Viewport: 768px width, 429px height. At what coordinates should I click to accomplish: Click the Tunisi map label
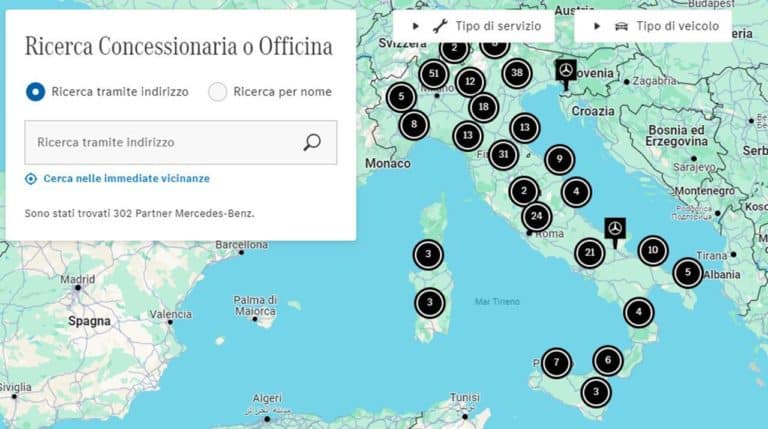(465, 397)
